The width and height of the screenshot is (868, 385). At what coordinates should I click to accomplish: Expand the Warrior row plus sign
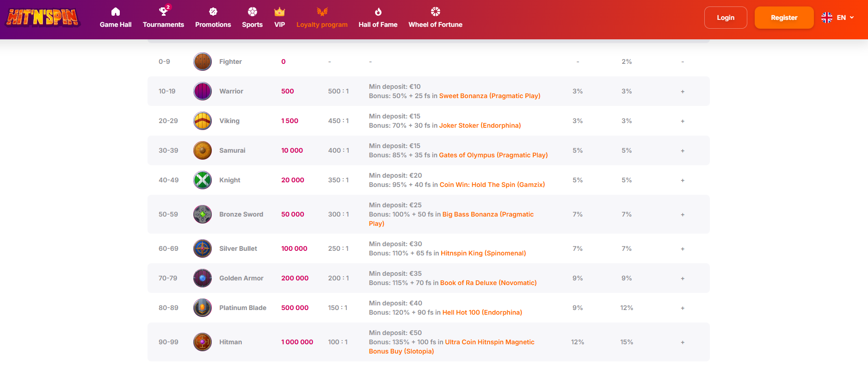(683, 92)
